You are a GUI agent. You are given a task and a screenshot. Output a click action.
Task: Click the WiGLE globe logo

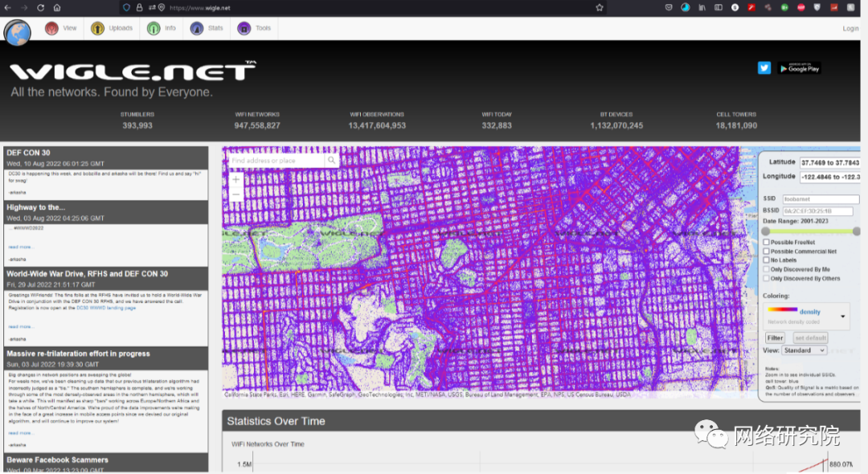[x=17, y=32]
